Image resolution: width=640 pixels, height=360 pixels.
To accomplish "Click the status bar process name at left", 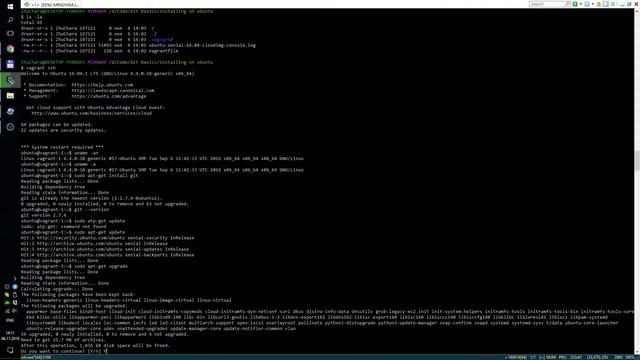I will tap(36, 358).
